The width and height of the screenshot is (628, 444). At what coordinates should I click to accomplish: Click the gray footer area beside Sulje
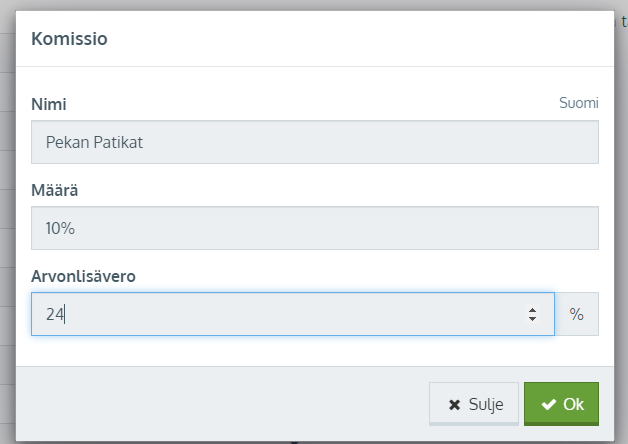[220, 404]
